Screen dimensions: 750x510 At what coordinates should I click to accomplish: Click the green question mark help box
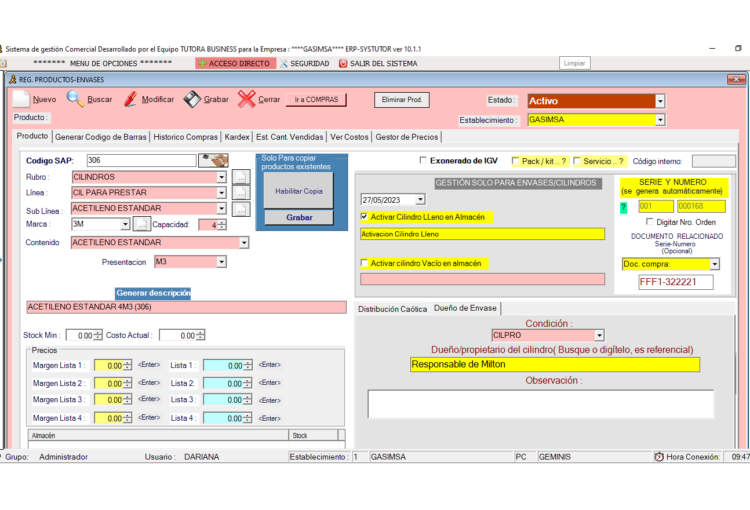pos(624,206)
